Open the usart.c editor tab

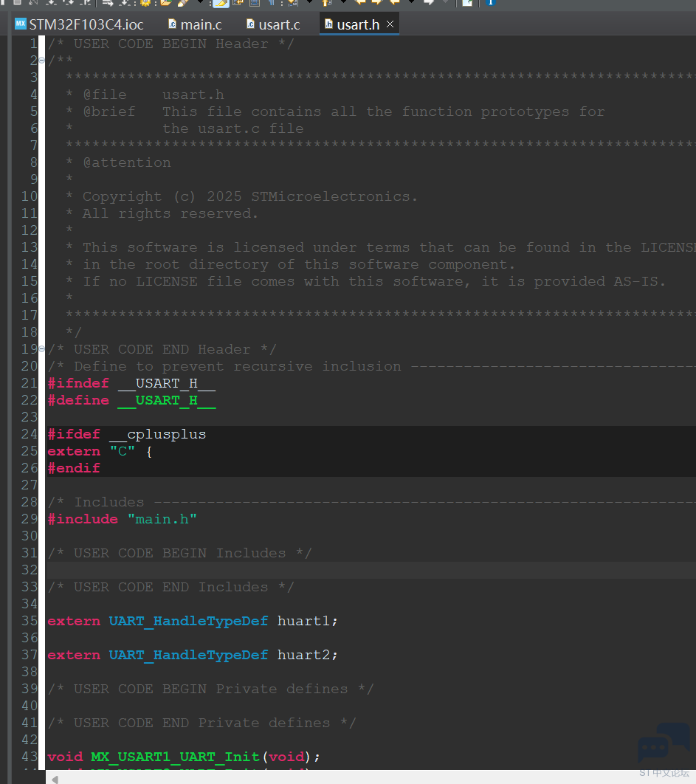(273, 24)
